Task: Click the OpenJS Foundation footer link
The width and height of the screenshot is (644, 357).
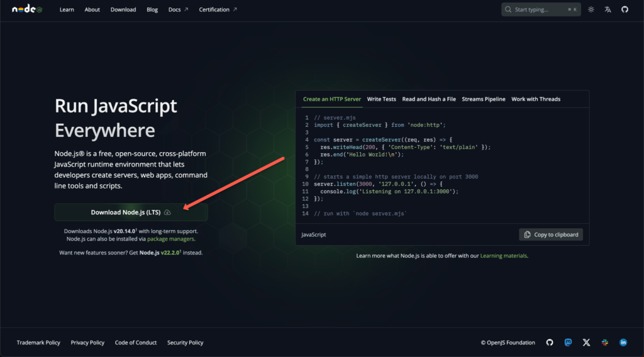Action: pos(508,343)
